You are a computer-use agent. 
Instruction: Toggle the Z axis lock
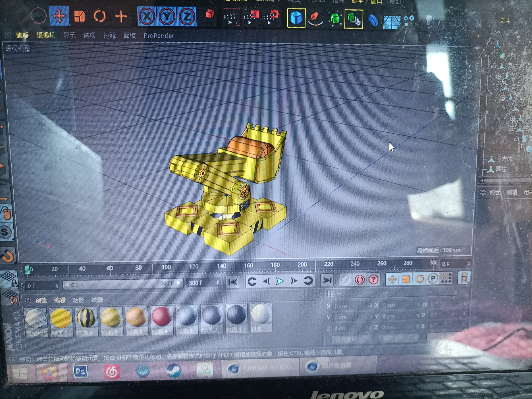[x=187, y=17]
